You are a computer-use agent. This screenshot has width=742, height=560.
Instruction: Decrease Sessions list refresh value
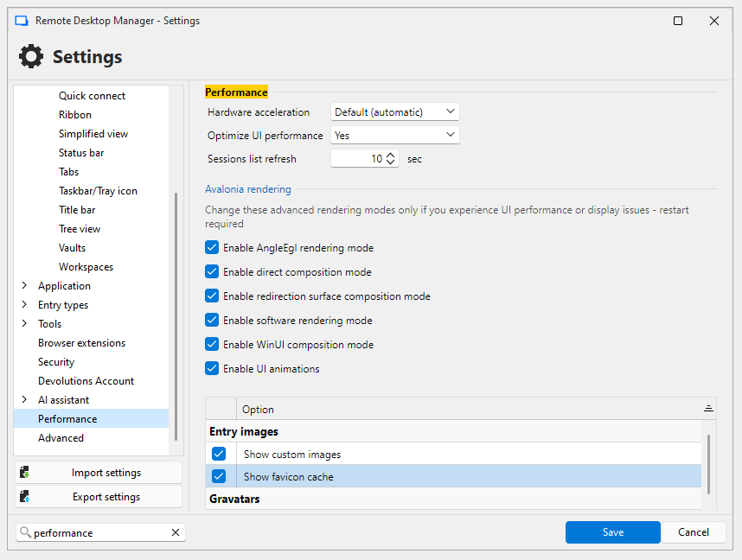[x=390, y=162]
